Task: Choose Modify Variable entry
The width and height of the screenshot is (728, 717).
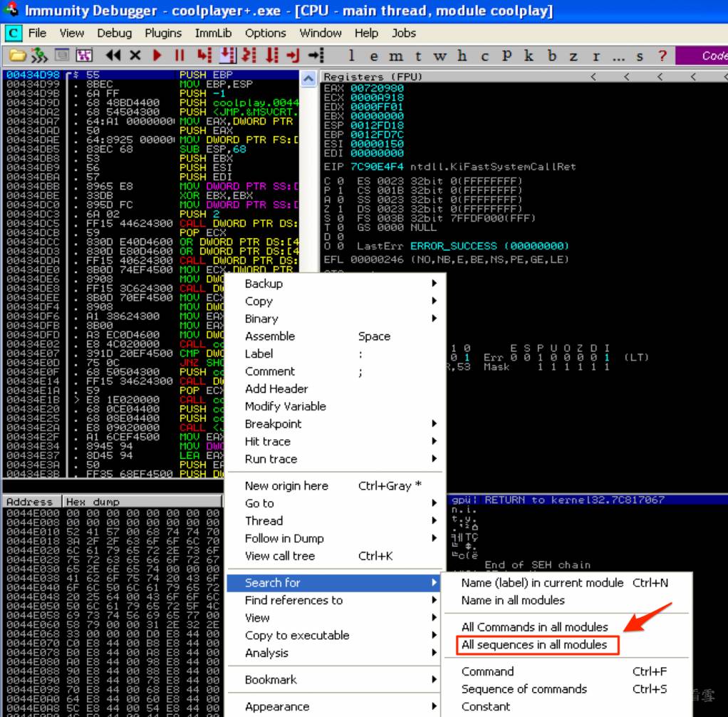Action: click(335, 406)
